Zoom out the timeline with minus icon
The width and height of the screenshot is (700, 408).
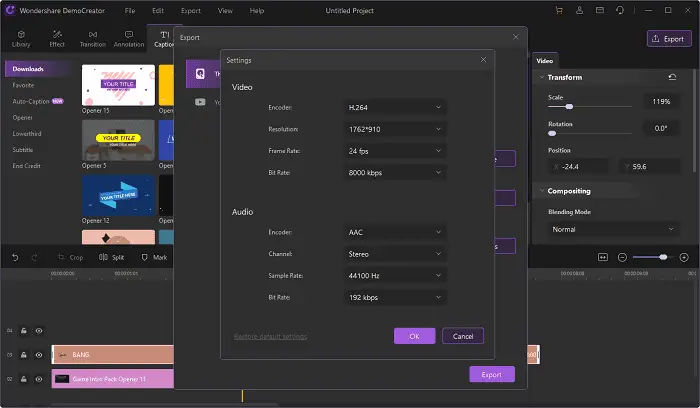click(622, 257)
